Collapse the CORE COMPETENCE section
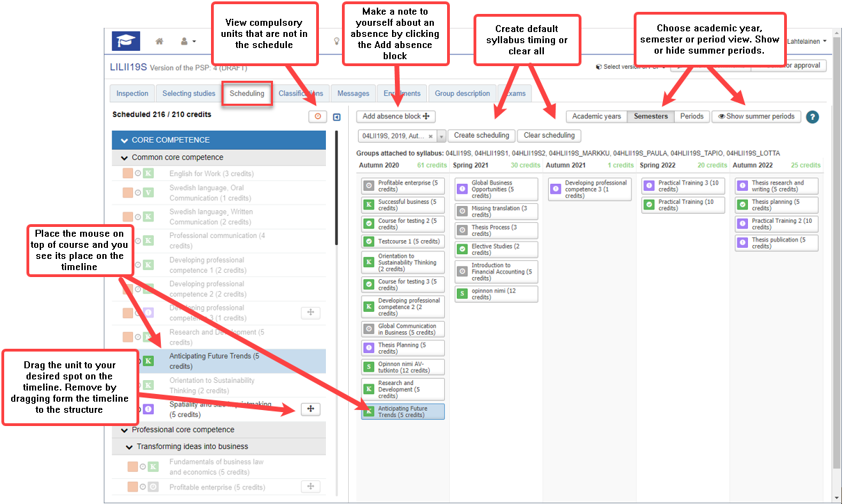The width and height of the screenshot is (844, 504). coord(125,140)
